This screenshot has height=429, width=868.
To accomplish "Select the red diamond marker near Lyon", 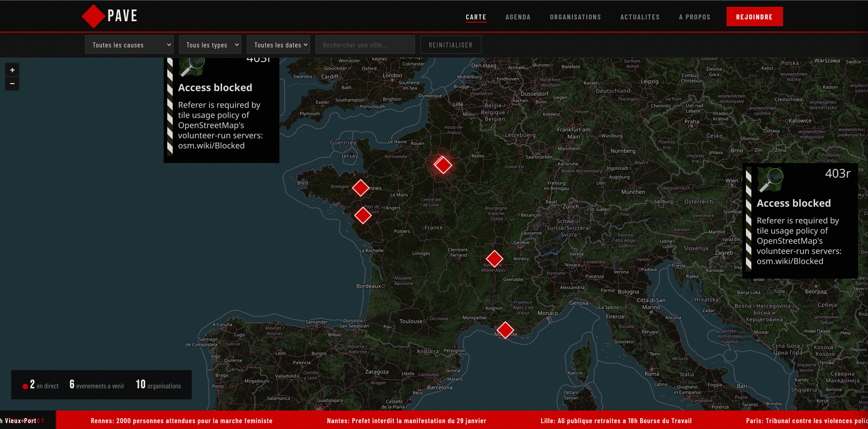I will pyautogui.click(x=494, y=259).
